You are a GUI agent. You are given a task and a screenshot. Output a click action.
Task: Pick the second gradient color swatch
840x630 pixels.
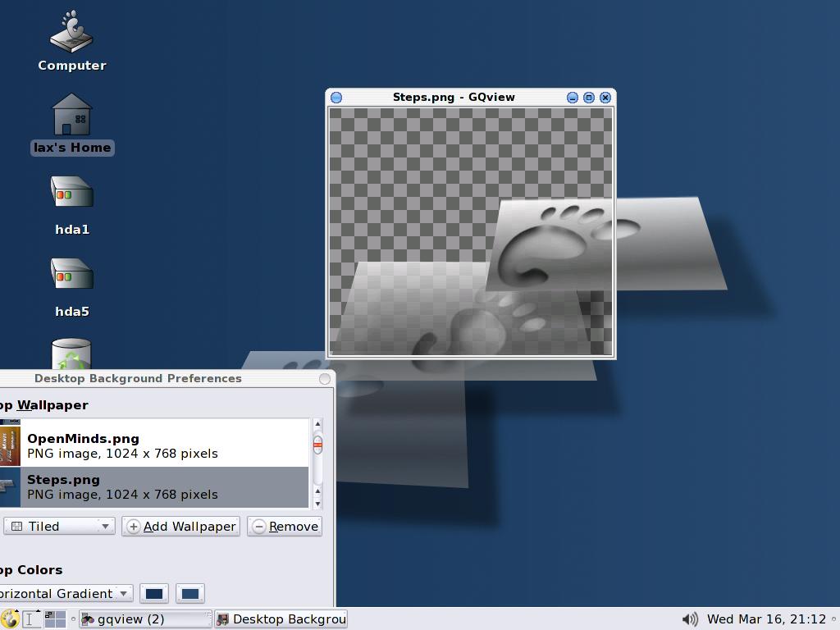tap(190, 594)
